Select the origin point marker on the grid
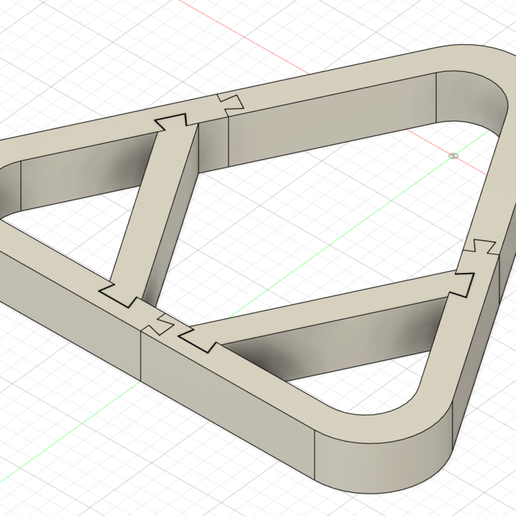Viewport: 516px width, 516px height. coord(453,156)
